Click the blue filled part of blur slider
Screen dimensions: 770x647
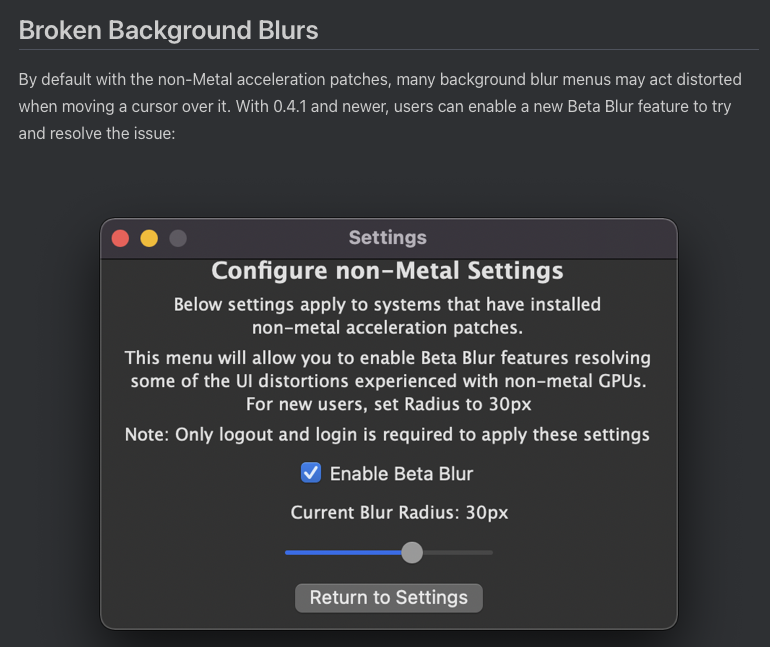coord(342,552)
